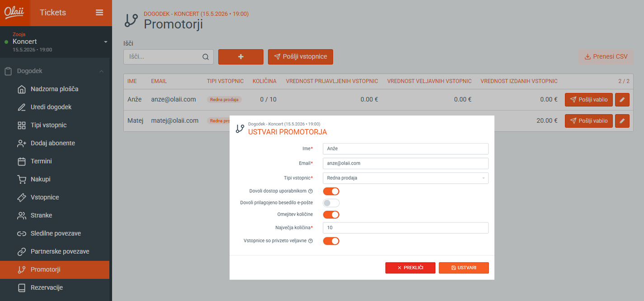
Task: Enable Dovoli prilagojeno besedilo e-pošte toggle
Action: (x=331, y=203)
